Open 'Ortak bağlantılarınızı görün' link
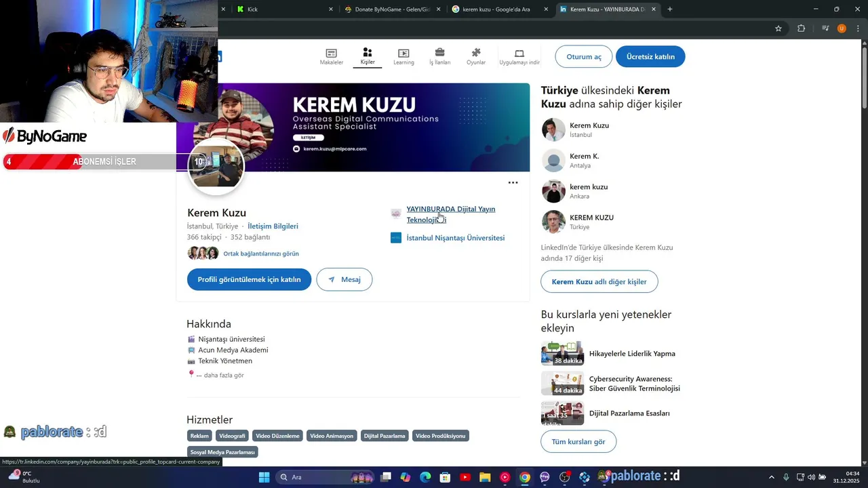Image resolution: width=868 pixels, height=488 pixels. pyautogui.click(x=261, y=253)
